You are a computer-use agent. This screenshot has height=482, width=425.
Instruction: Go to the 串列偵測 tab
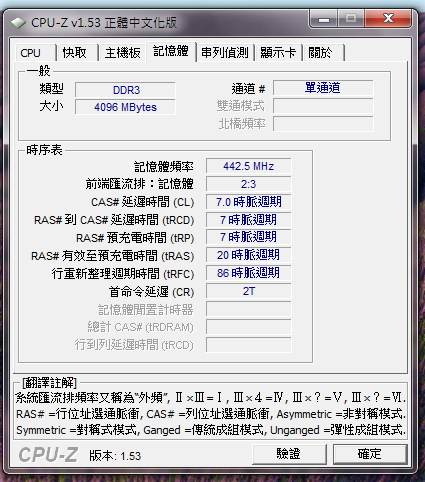[x=225, y=53]
